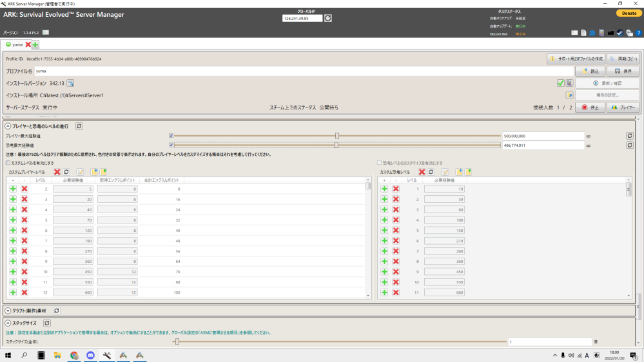Reset the dino max experience value
Image resolution: width=644 pixels, height=362 pixels.
coord(630,146)
